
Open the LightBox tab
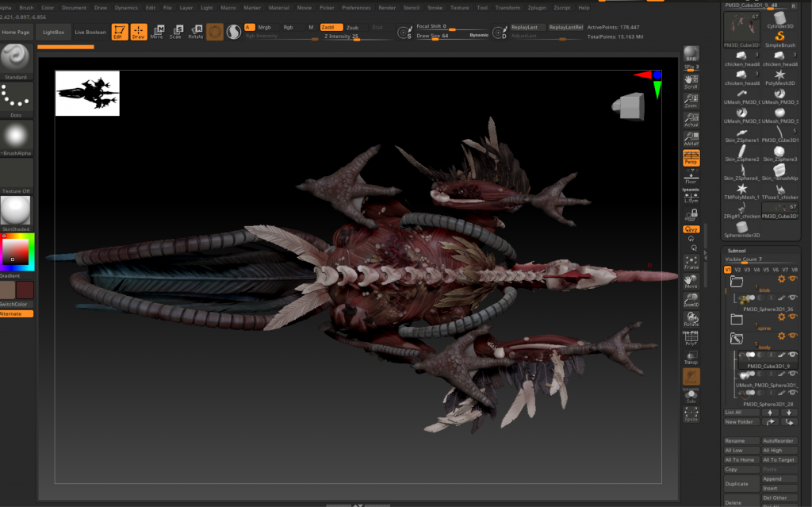click(x=54, y=33)
